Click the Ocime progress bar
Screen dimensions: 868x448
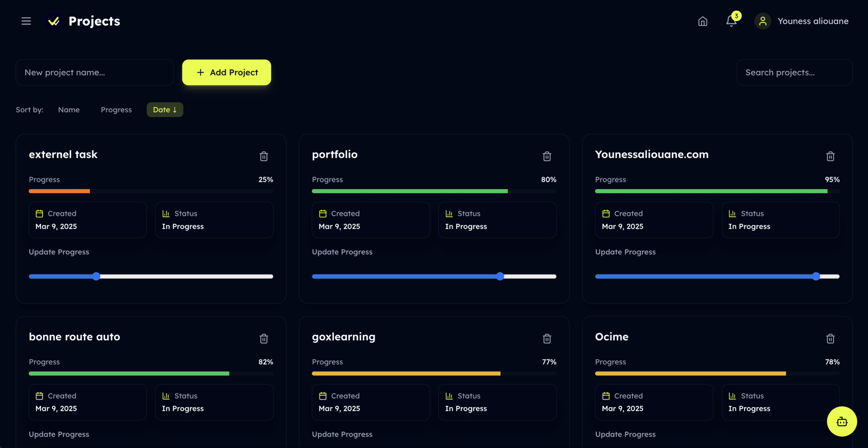(717, 373)
